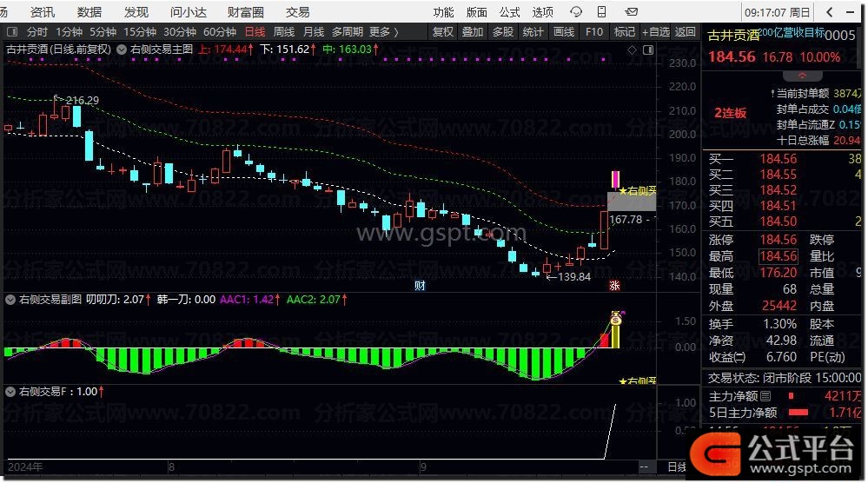Click the red 涨 marker on the chart
The height and width of the screenshot is (483, 868).
coord(614,286)
